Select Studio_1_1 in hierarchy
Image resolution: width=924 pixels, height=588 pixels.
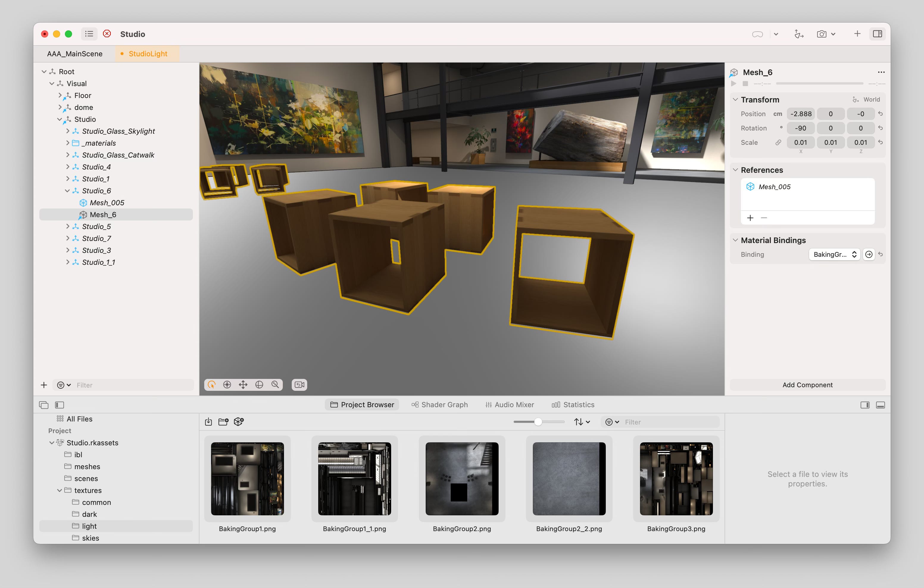pos(98,262)
